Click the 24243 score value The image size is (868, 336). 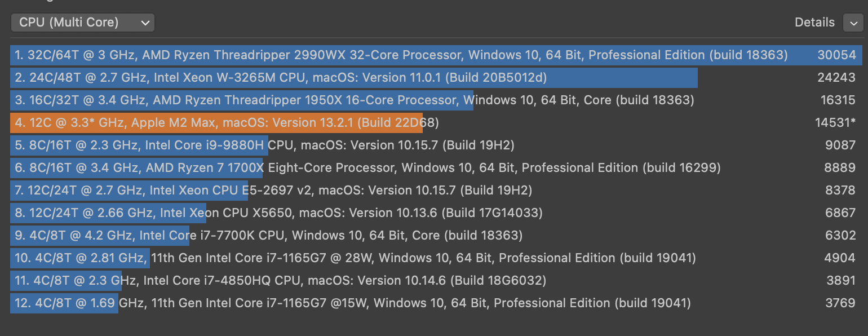pos(836,78)
